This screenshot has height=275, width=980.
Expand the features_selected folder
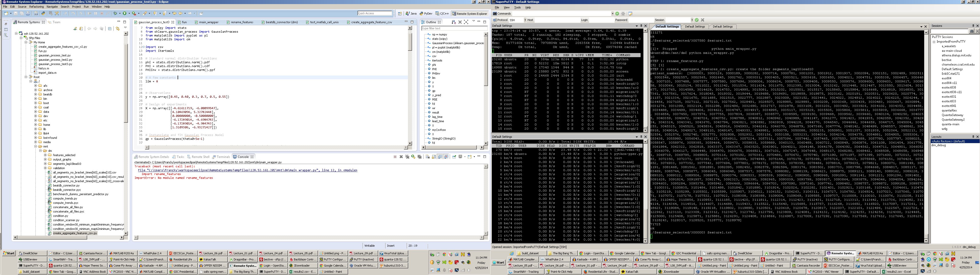pyautogui.click(x=45, y=155)
